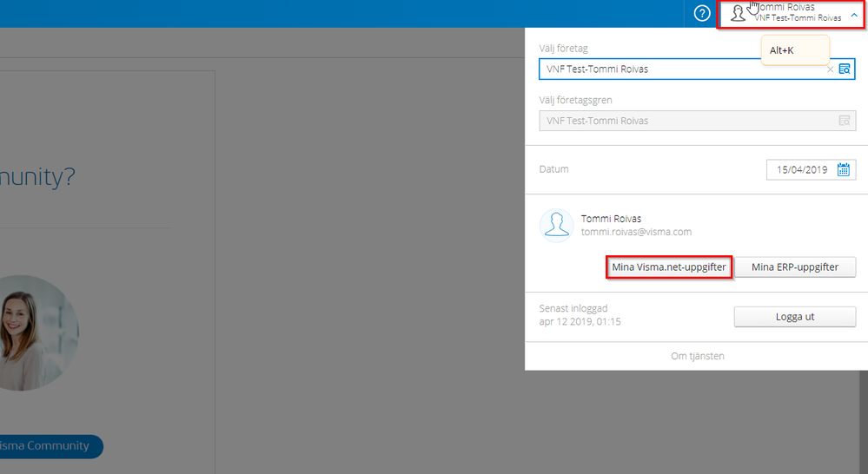
Task: Click the Tommi Roivas user menu header
Action: point(791,14)
